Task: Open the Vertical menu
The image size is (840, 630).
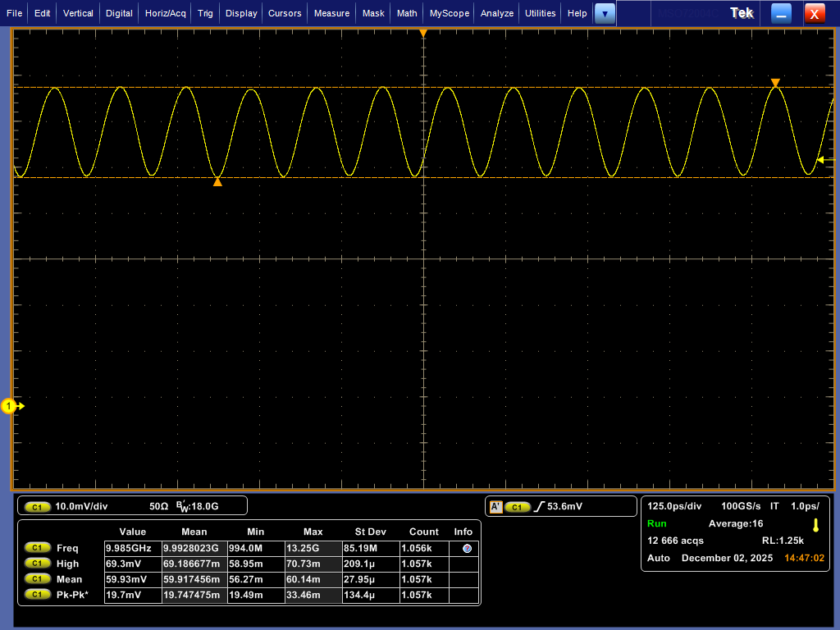Action: [78, 13]
